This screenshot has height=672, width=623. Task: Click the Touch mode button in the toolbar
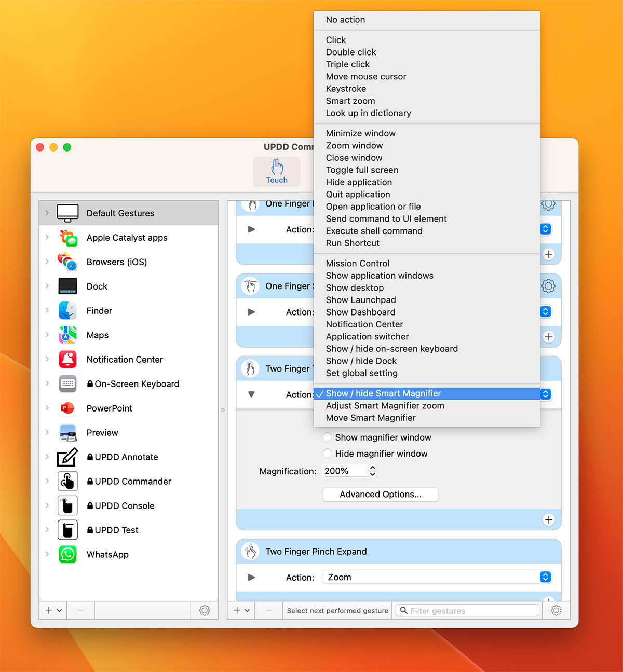click(277, 172)
